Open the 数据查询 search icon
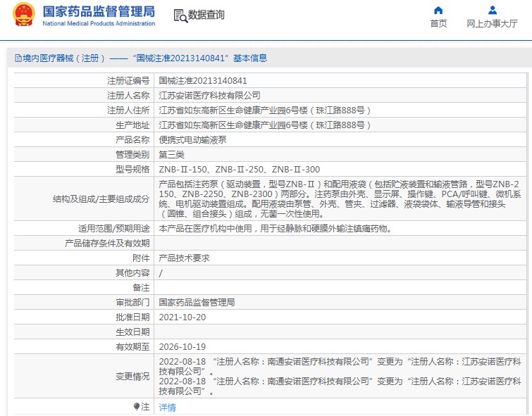The width and height of the screenshot is (532, 416). pyautogui.click(x=180, y=15)
